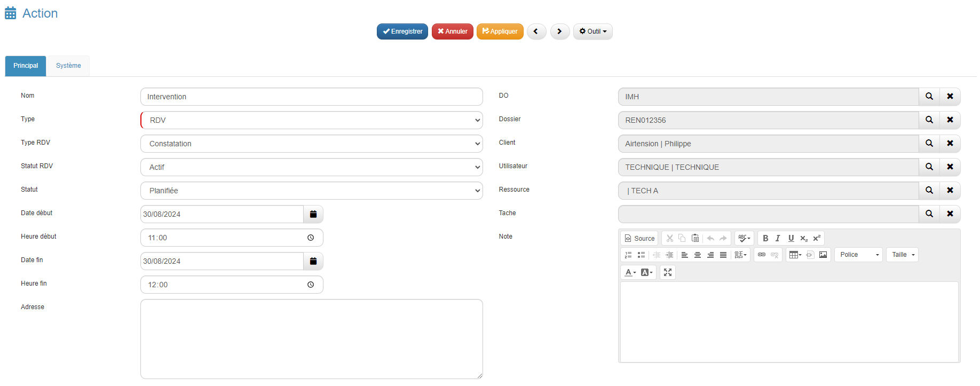Open the table insert dropdown
Image resolution: width=980 pixels, height=386 pixels.
[795, 255]
